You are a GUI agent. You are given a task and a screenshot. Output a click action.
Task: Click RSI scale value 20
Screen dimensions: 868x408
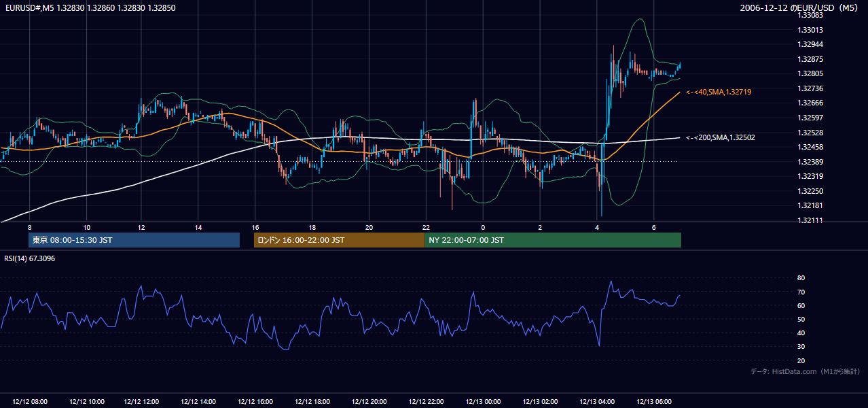point(801,360)
